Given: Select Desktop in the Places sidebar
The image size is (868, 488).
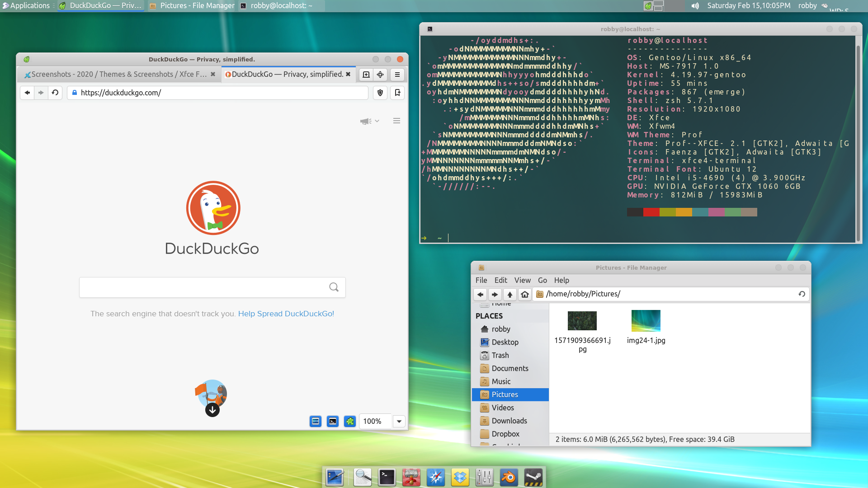Looking at the screenshot, I should click(x=510, y=342).
